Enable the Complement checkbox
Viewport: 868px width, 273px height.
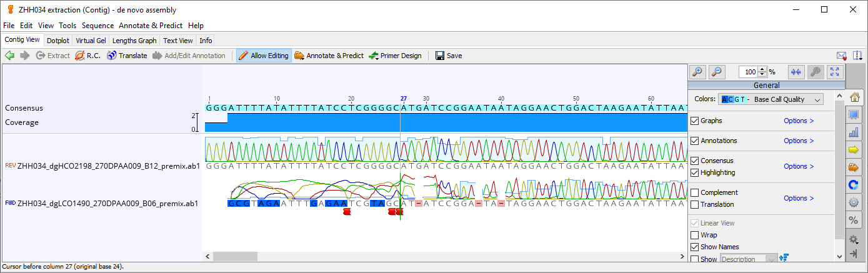click(694, 192)
